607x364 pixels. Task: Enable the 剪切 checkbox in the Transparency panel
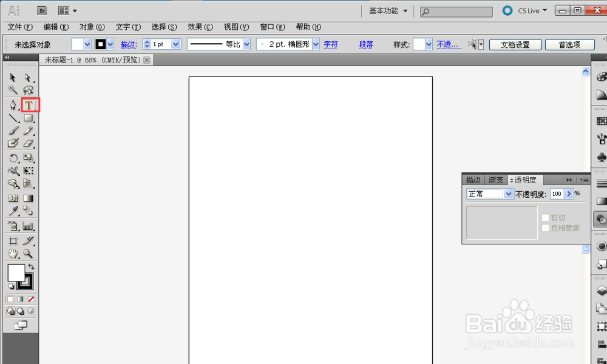[x=545, y=217]
